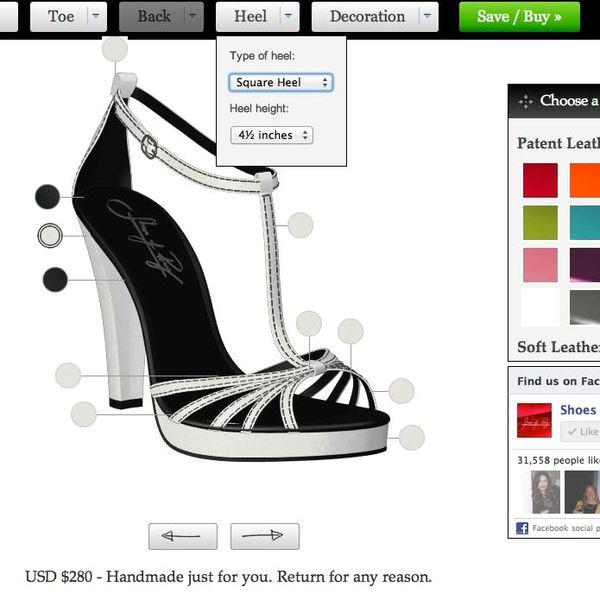Open the Shoes Facebook page link
Image resolution: width=600 pixels, height=600 pixels.
(x=578, y=410)
